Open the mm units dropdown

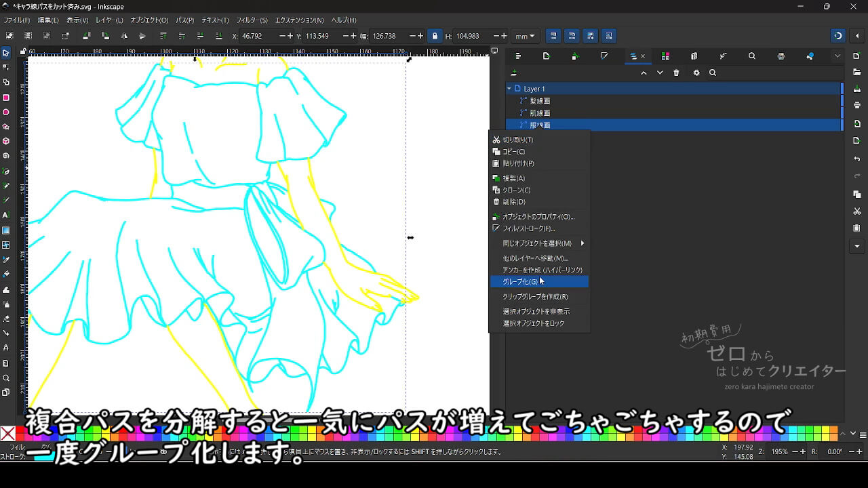[525, 36]
